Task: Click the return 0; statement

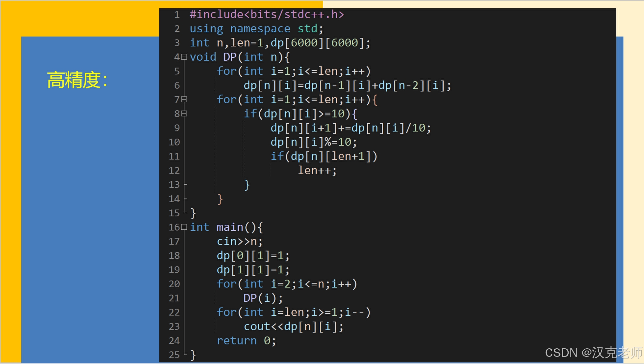Action: coord(246,341)
